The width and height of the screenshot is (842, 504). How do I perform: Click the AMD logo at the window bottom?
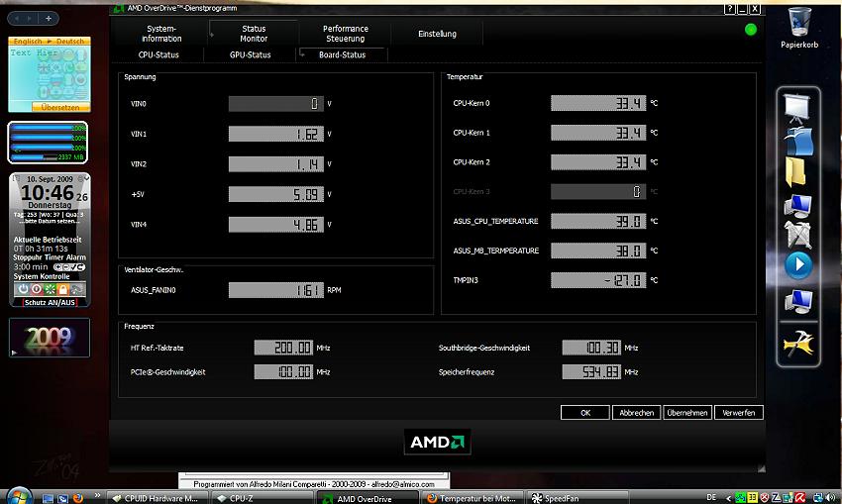point(437,442)
